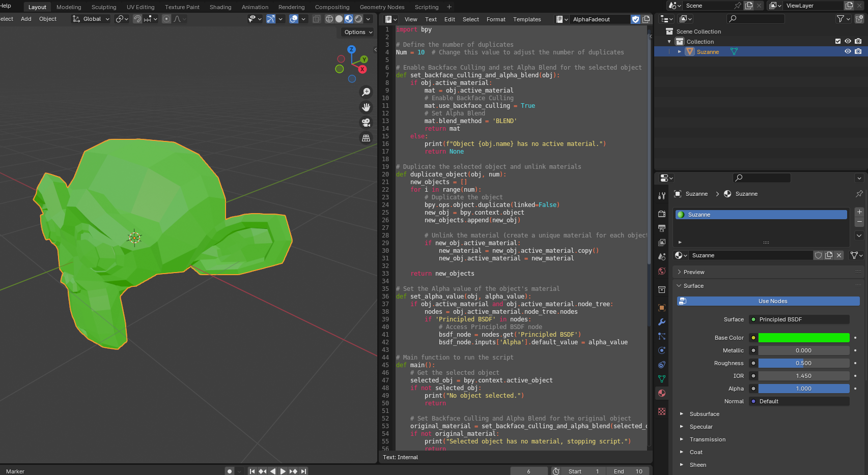Viewport: 868px width, 475px height.
Task: Hide Suzanne in viewport via eye icon
Action: coord(848,51)
